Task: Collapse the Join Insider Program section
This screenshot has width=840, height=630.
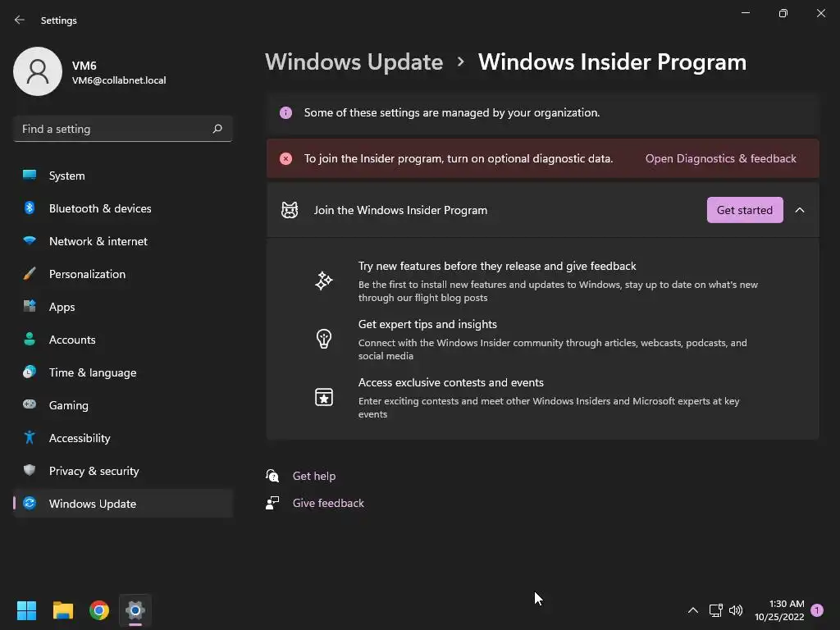Action: (800, 210)
